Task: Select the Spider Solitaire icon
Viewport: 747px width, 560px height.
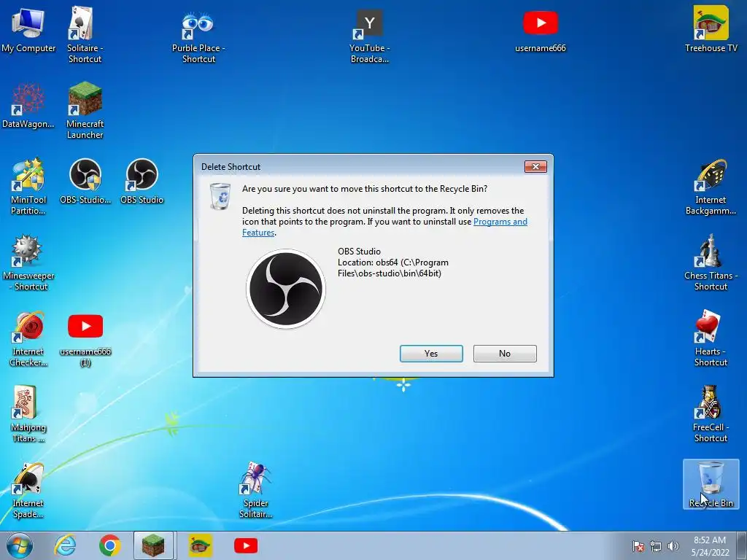Action: click(x=255, y=491)
